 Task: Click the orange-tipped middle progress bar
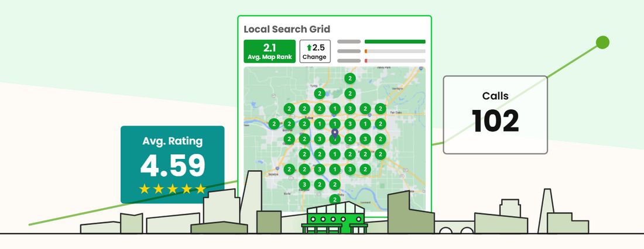(x=395, y=51)
